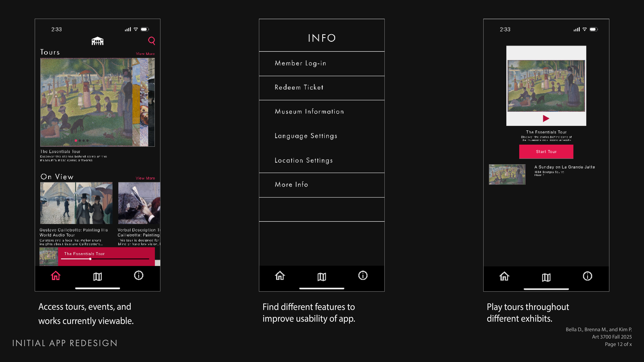The height and width of the screenshot is (362, 644).
Task: Click View More beside On View heading
Action: tap(145, 178)
